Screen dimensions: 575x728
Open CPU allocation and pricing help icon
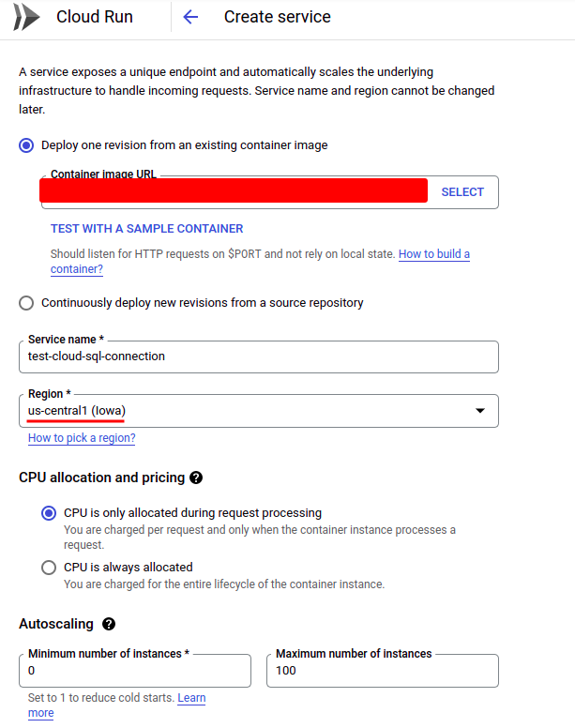click(x=196, y=478)
